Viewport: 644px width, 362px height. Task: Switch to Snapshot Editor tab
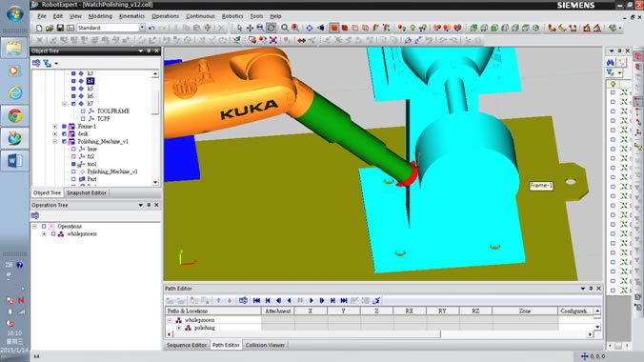(87, 192)
